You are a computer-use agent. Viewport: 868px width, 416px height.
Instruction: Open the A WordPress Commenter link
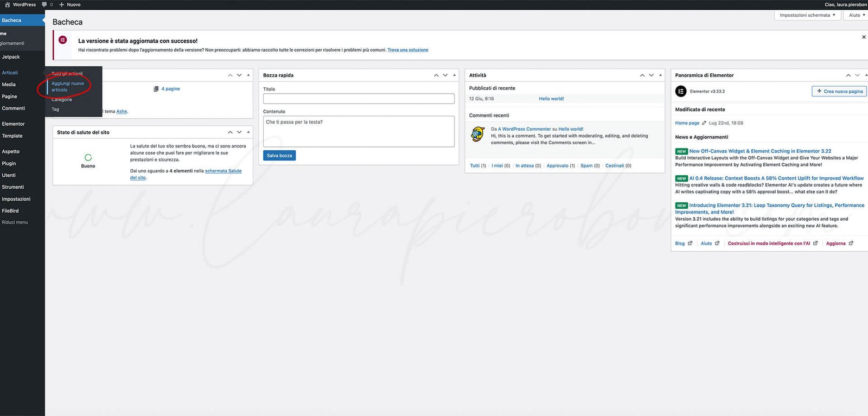click(525, 129)
